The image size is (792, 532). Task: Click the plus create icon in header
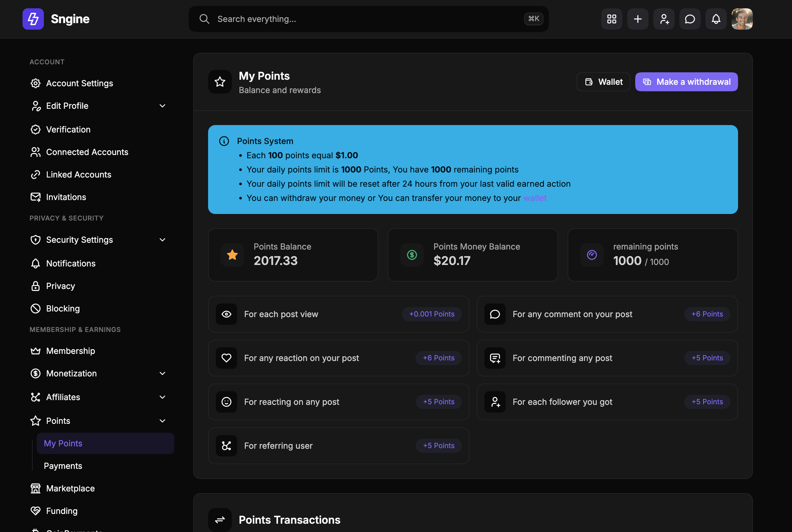(x=638, y=19)
